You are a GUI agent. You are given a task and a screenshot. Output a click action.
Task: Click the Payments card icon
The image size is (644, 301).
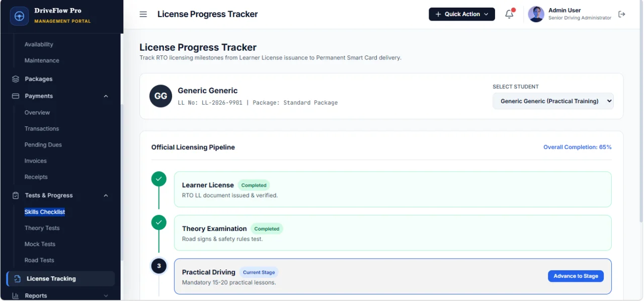(x=16, y=96)
